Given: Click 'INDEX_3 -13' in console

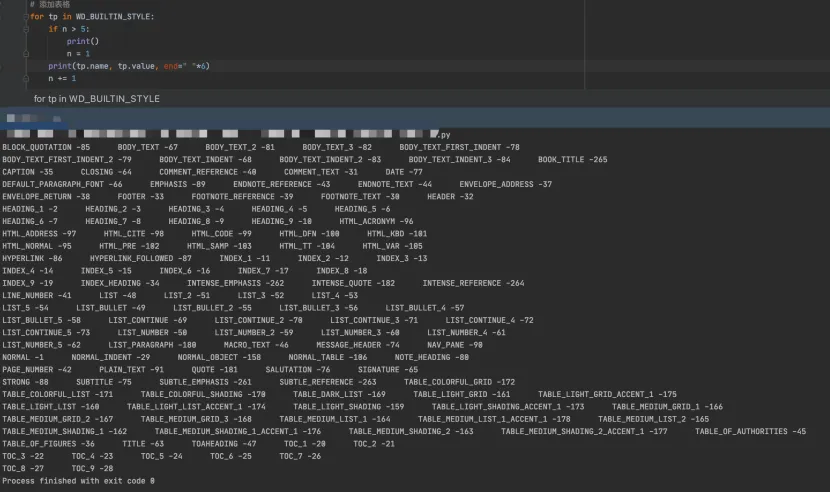Looking at the screenshot, I should [x=402, y=258].
